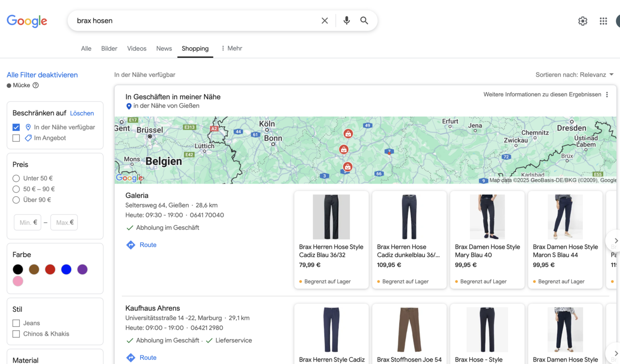Select the 50 € – 90 € price option
Image resolution: width=620 pixels, height=364 pixels.
point(16,189)
